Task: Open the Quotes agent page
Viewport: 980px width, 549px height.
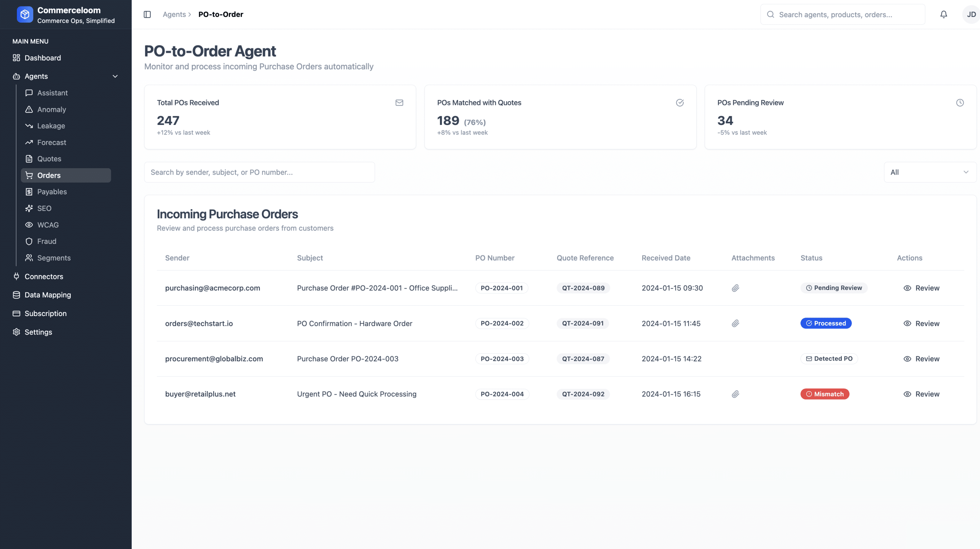Action: (49, 159)
